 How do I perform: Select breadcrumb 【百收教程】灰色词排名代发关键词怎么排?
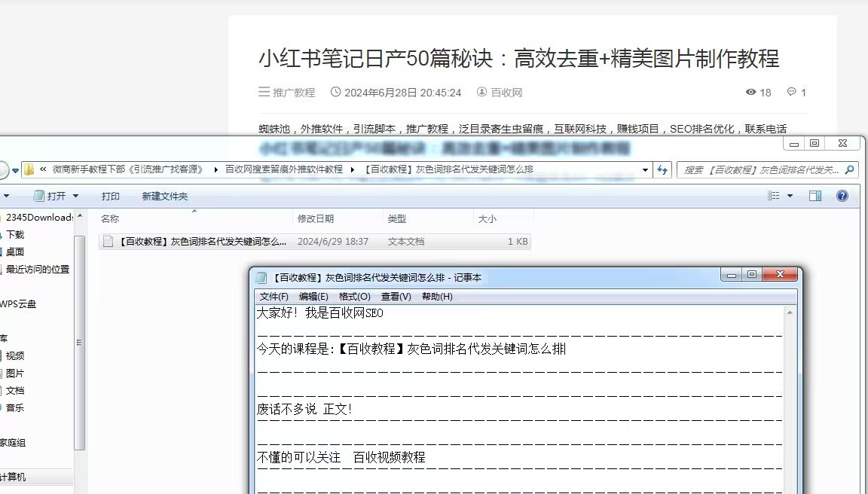click(449, 169)
